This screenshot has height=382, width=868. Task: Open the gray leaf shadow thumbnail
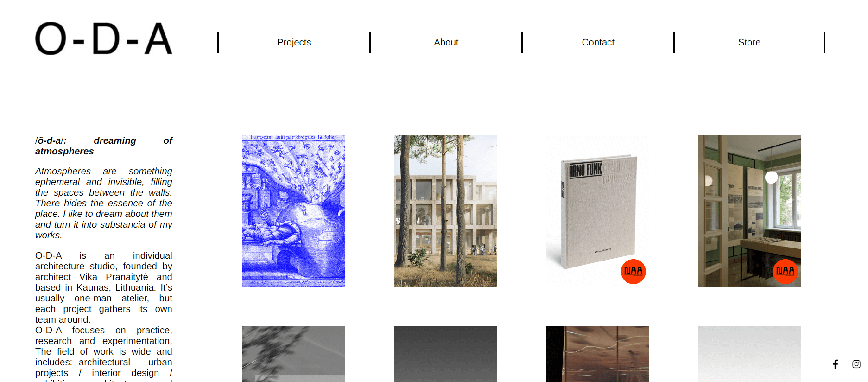293,354
